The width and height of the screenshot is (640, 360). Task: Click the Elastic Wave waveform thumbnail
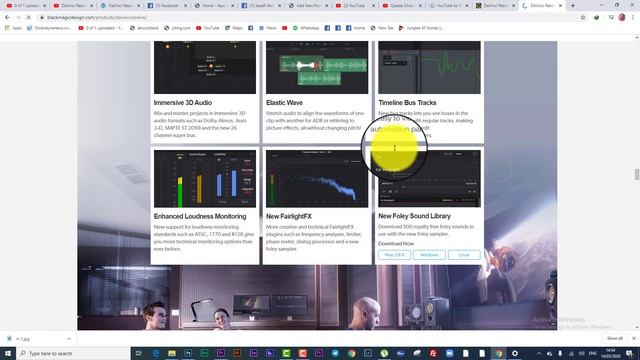[317, 67]
